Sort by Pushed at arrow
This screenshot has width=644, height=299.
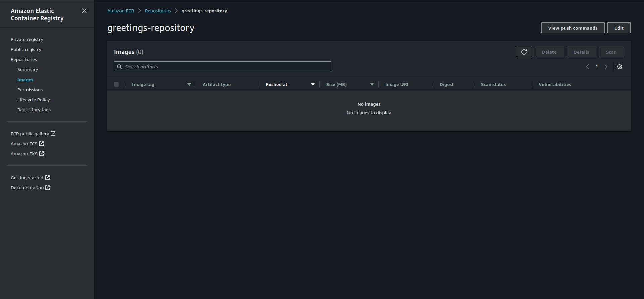[x=313, y=84]
